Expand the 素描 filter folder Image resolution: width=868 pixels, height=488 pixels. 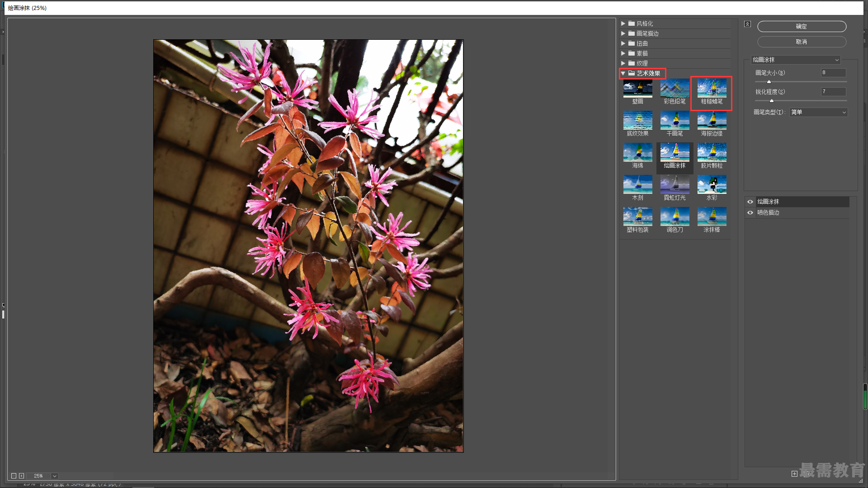(623, 53)
